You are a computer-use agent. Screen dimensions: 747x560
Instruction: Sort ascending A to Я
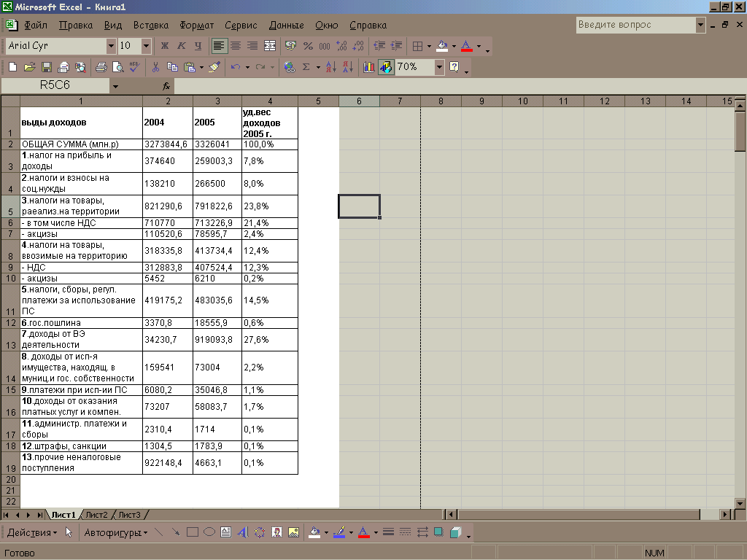(x=331, y=67)
